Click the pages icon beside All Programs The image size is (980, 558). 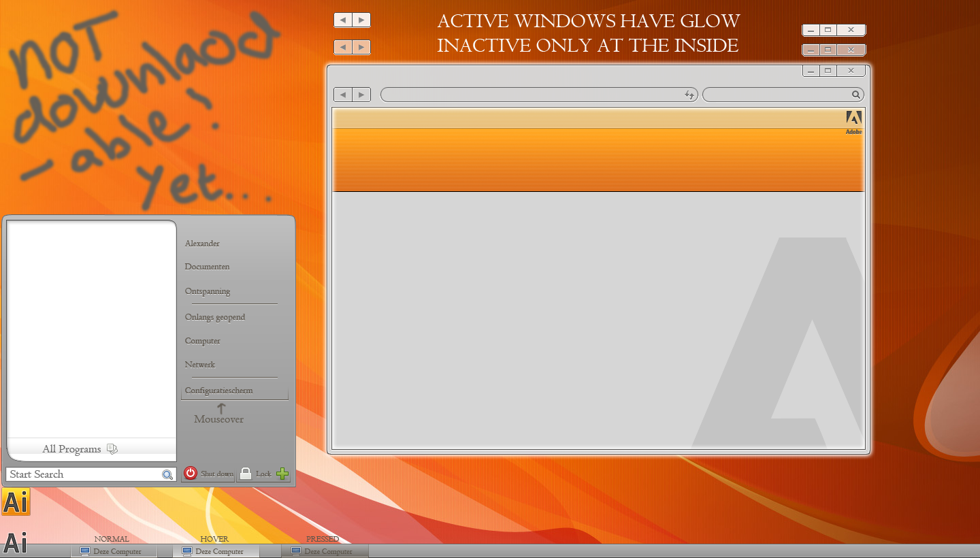[112, 449]
